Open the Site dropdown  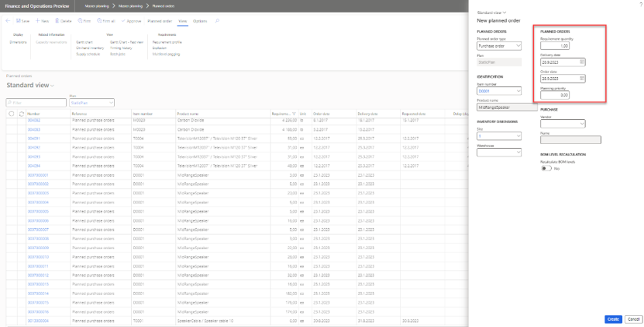tap(499, 136)
